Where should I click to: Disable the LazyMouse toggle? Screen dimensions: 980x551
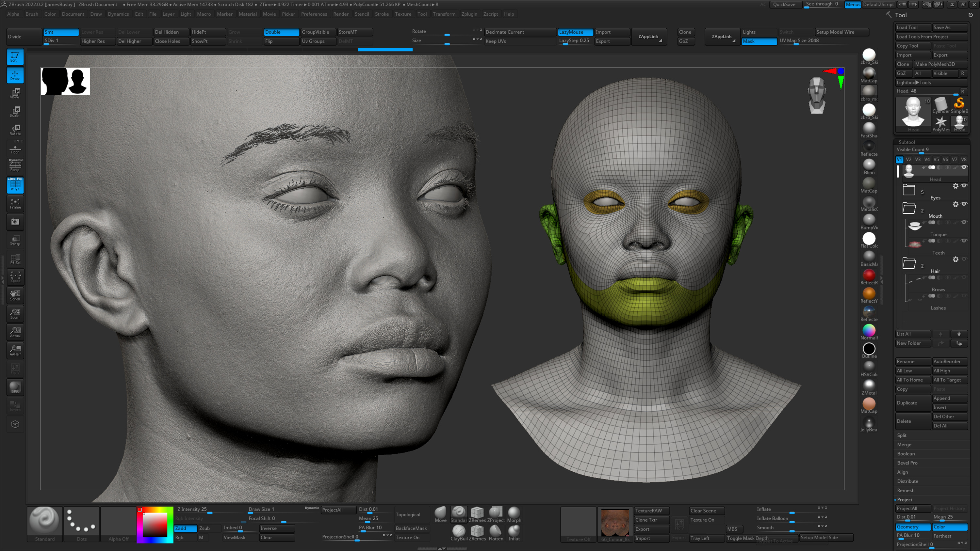tap(575, 32)
